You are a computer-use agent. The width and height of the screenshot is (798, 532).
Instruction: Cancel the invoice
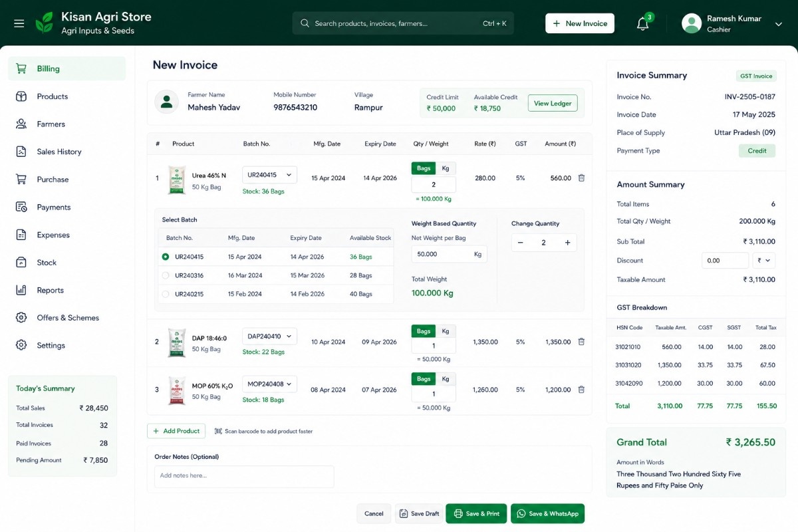[x=374, y=513]
